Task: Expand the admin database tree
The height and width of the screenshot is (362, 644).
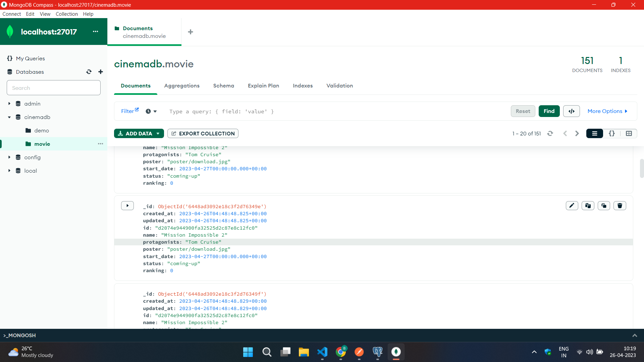Action: [9, 104]
